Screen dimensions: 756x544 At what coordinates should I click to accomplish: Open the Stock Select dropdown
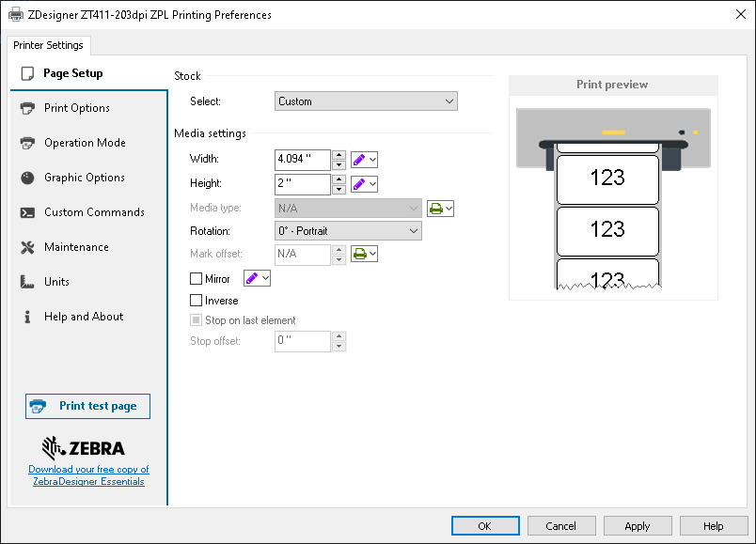366,101
